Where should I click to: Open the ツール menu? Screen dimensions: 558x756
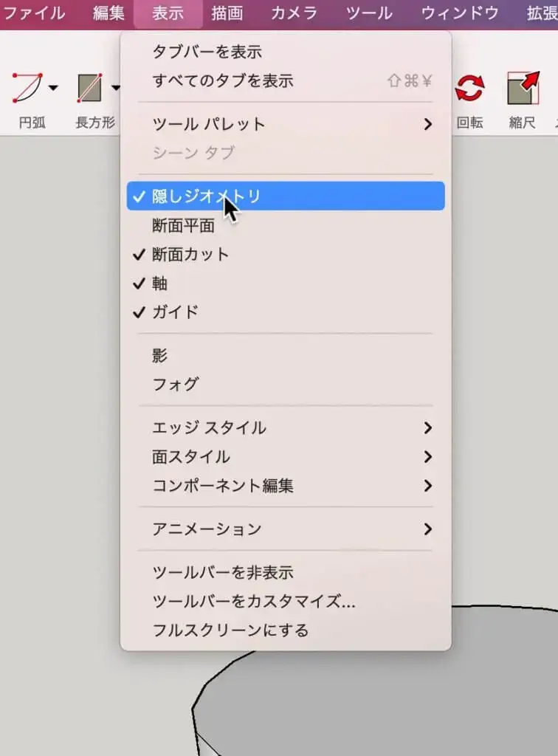point(369,13)
